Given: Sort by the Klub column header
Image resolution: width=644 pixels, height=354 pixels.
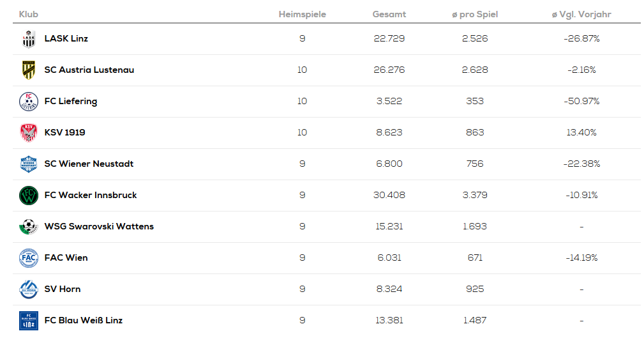Looking at the screenshot, I should coord(29,14).
